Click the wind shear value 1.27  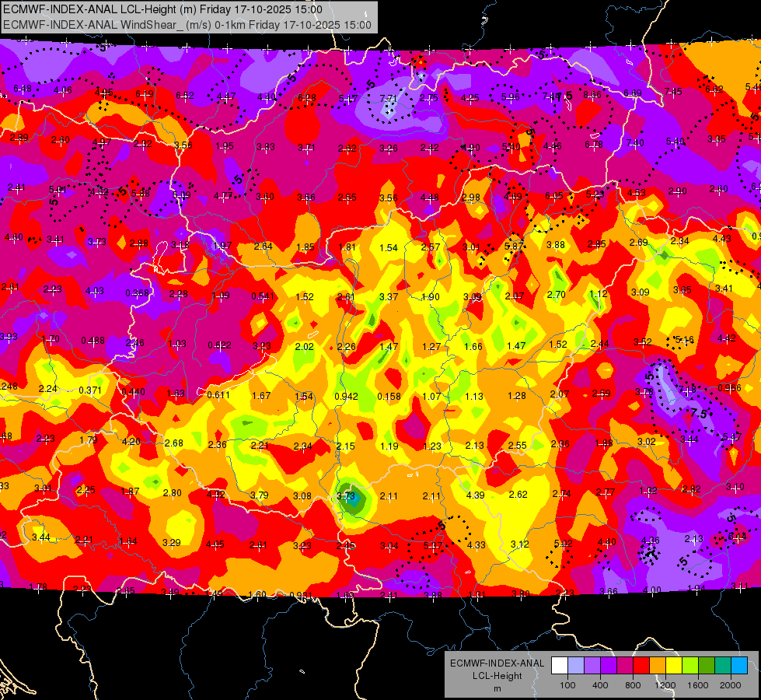click(431, 346)
